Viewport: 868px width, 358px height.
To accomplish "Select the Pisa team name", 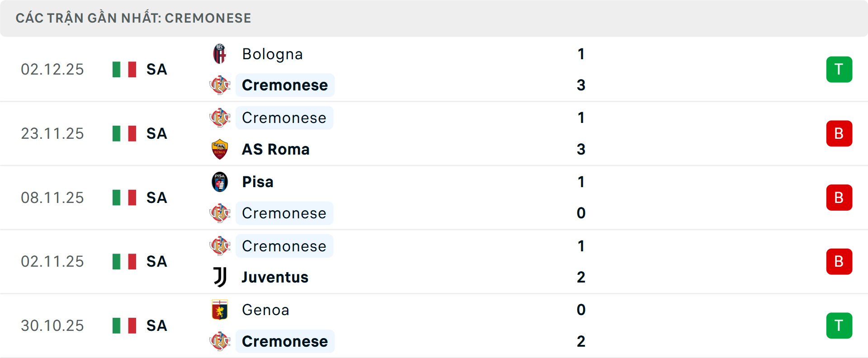I will (258, 182).
